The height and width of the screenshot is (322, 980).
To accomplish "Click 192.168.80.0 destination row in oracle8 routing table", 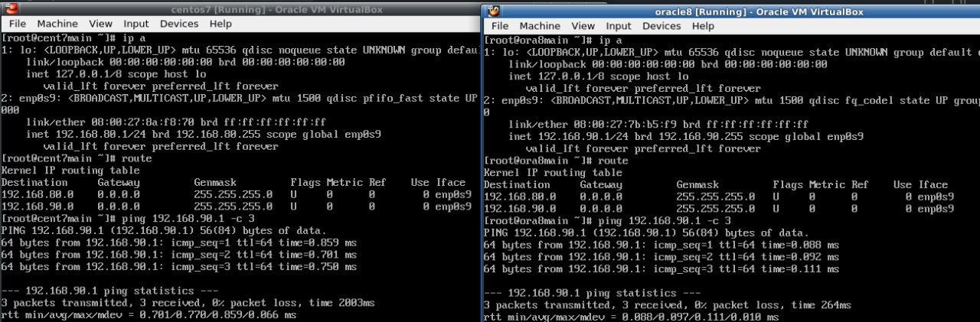I will 719,197.
